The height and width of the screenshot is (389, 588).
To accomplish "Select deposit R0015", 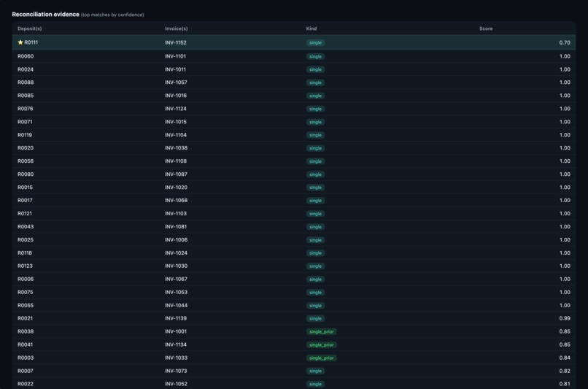I will [25, 187].
